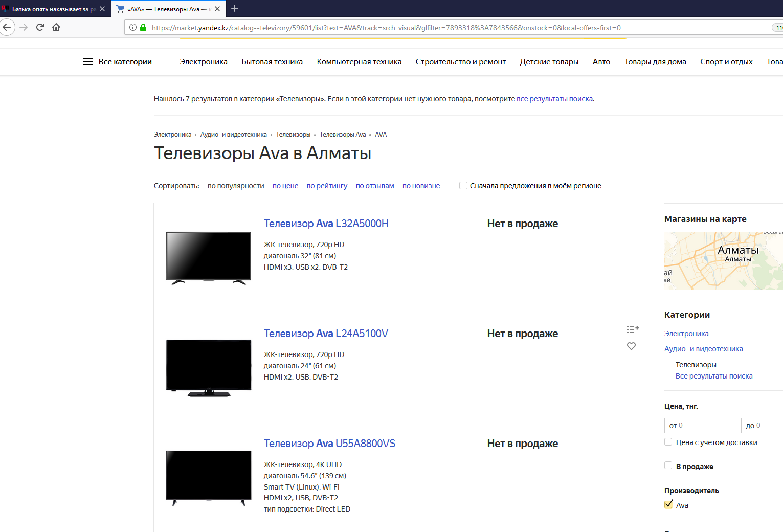
Task: Sort results по цене
Action: pos(285,186)
